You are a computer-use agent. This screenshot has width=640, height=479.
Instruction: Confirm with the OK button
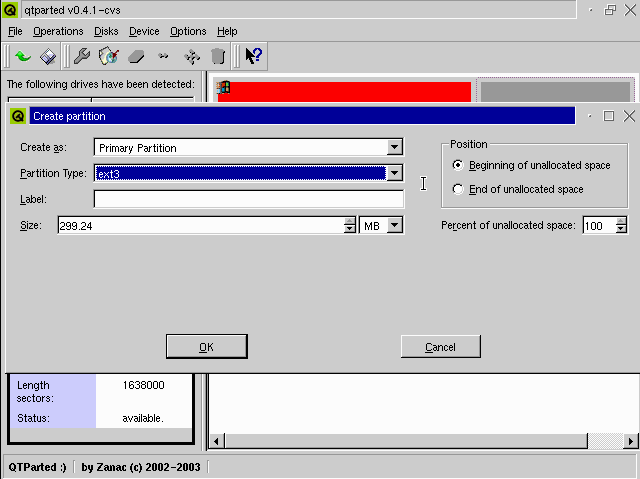click(207, 347)
